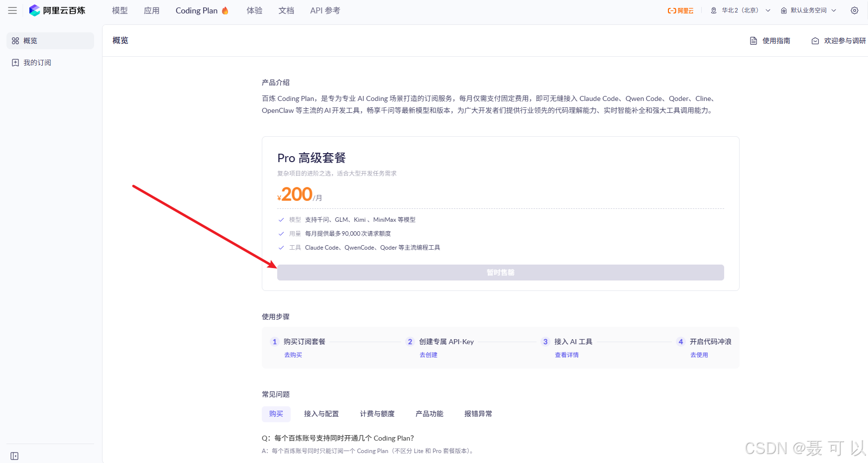Click the 使用指南 document icon
Image resolution: width=868 pixels, height=463 pixels.
[754, 41]
